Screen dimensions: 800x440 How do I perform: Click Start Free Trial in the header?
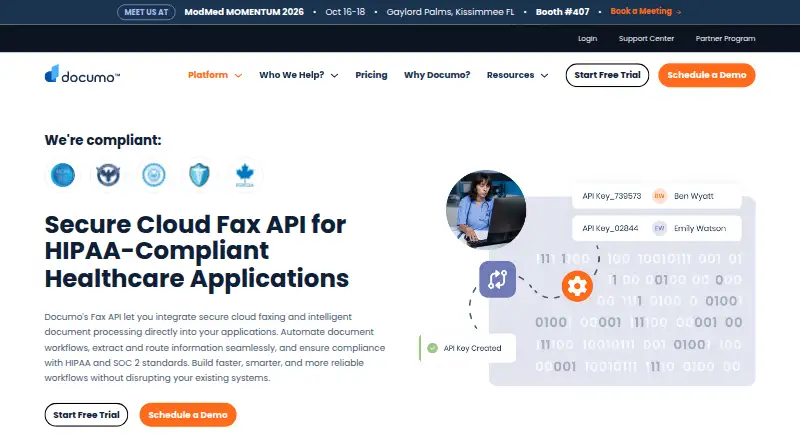pos(607,75)
